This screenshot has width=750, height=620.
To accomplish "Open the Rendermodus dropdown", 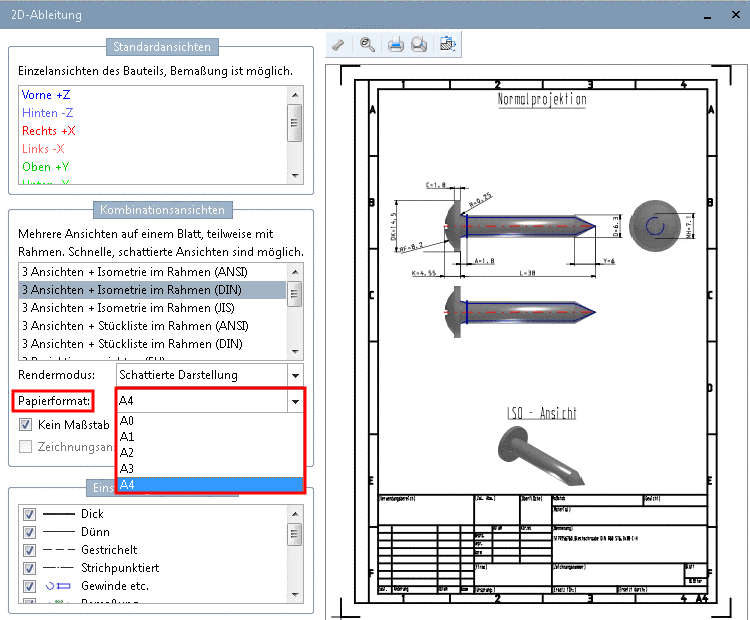I will tap(295, 375).
